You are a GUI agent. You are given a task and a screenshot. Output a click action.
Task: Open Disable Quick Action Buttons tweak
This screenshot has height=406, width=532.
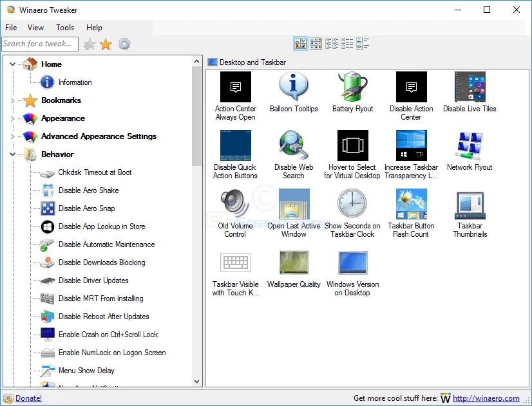236,155
